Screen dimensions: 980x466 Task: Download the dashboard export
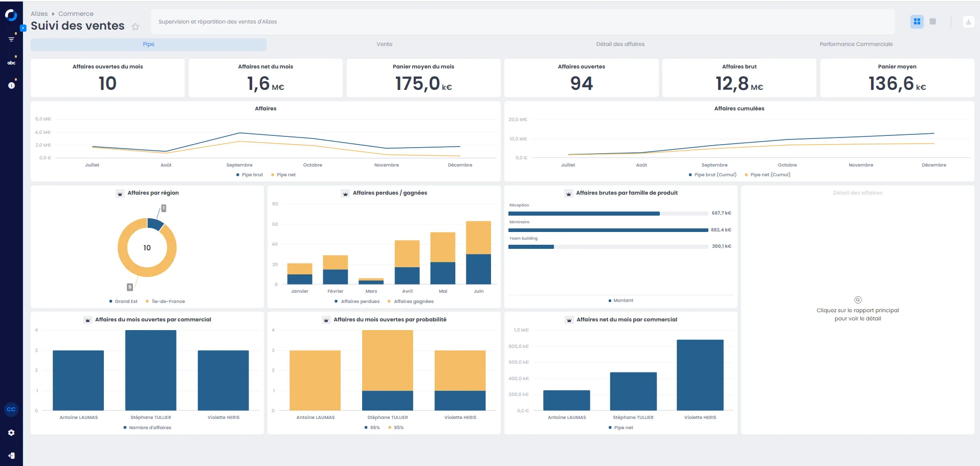click(x=968, y=21)
